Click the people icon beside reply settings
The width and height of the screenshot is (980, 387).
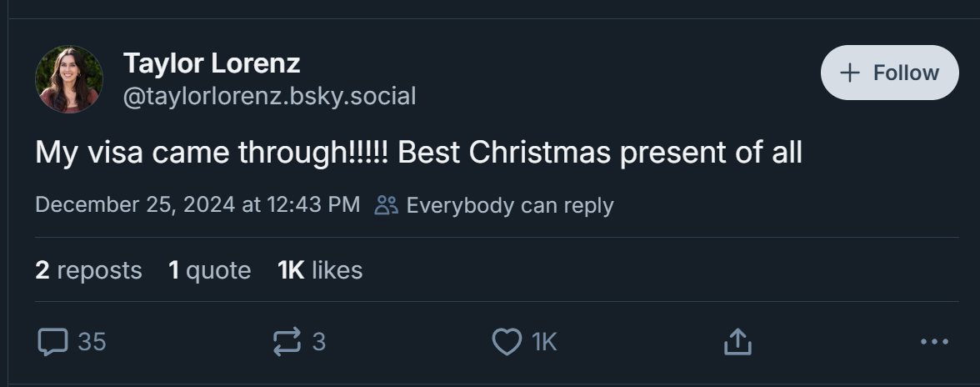387,205
